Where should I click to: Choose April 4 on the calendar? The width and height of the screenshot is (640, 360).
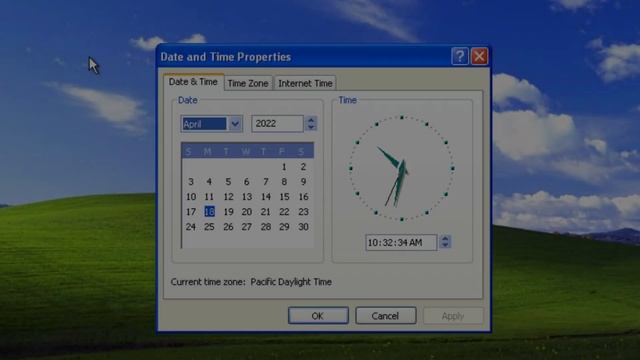pyautogui.click(x=209, y=182)
